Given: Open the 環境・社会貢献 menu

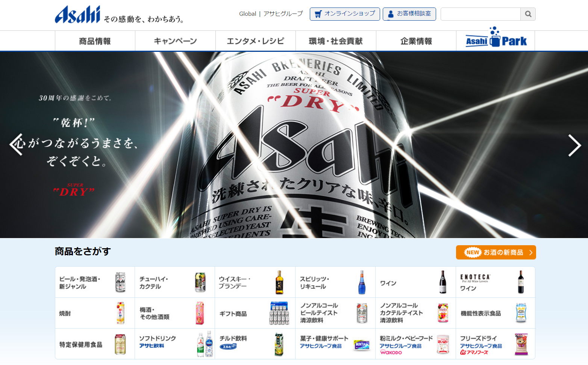Looking at the screenshot, I should point(336,41).
